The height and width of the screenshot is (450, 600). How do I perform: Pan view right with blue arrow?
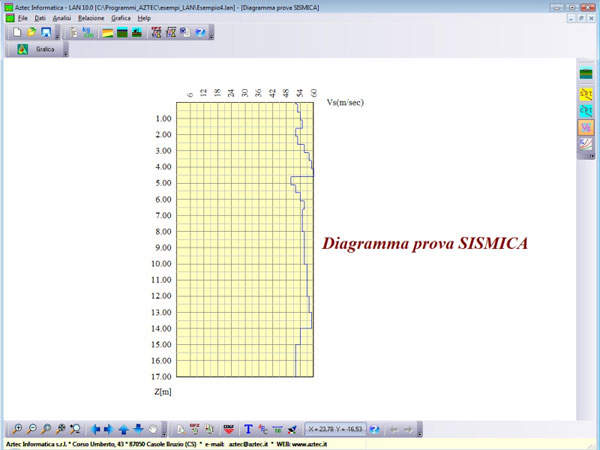click(109, 429)
